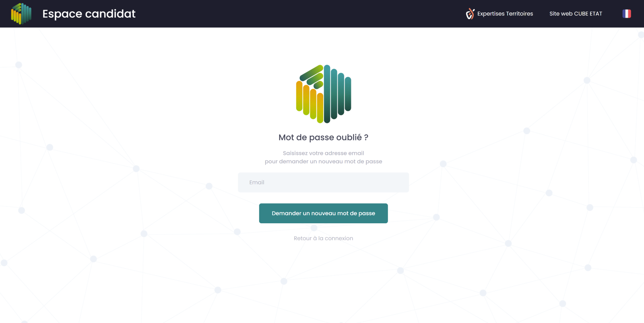
Task: Open the Expertises Territoires logo icon
Action: click(470, 14)
